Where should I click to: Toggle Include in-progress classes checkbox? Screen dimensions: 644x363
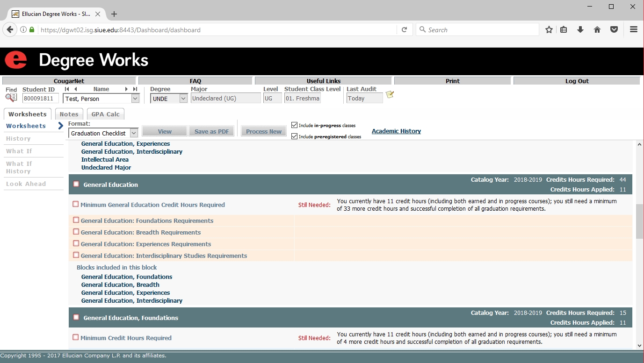(294, 125)
